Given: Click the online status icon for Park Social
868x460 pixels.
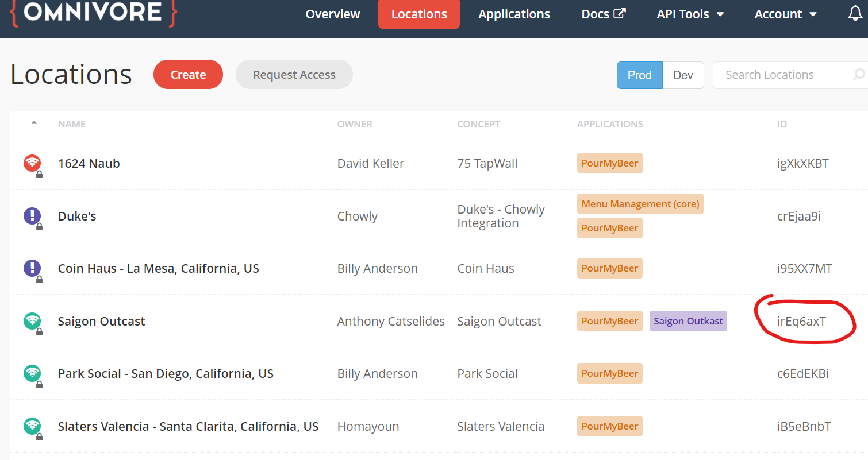Looking at the screenshot, I should point(32,373).
